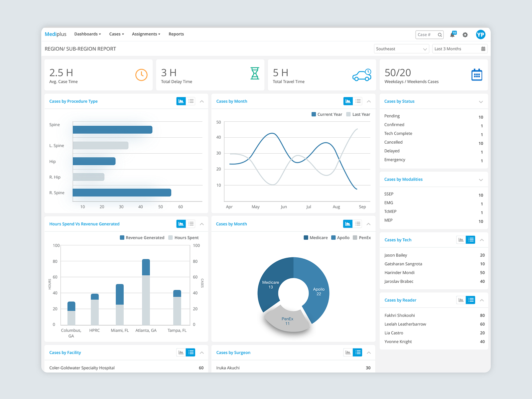
Task: Select chart view icon on Cases by Month panel
Action: pyautogui.click(x=348, y=101)
